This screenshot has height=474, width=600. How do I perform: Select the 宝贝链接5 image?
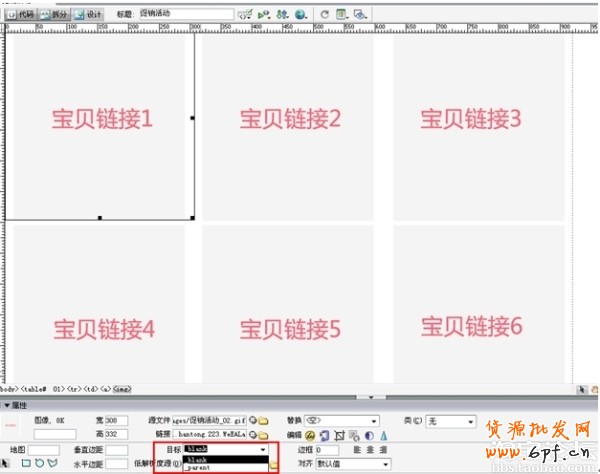tap(290, 327)
